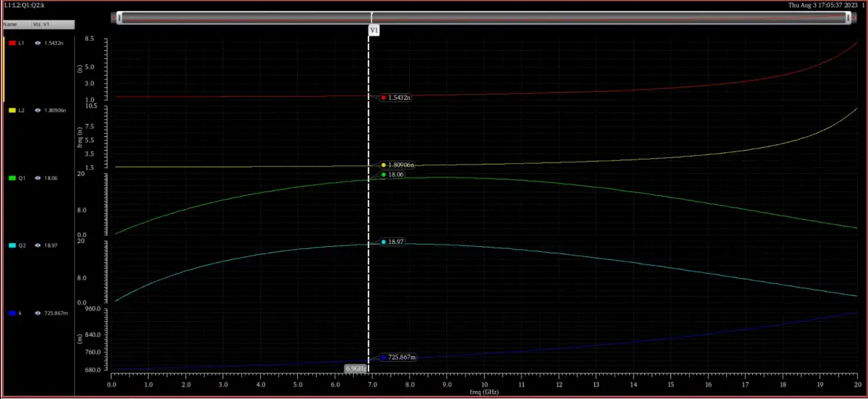Click legend value 1.5432n for L1

click(x=54, y=43)
